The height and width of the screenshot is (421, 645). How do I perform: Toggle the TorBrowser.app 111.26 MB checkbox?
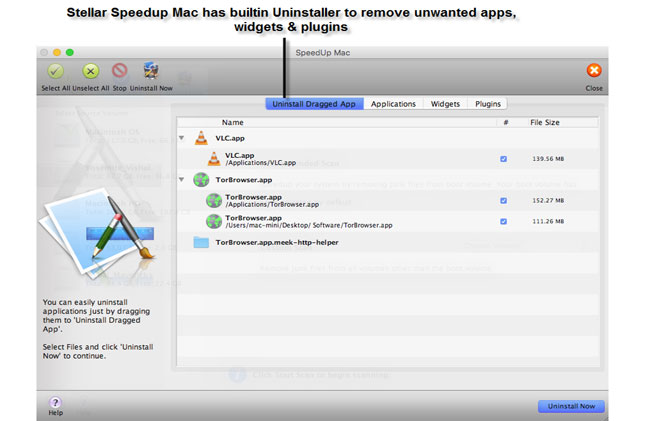[x=503, y=220]
